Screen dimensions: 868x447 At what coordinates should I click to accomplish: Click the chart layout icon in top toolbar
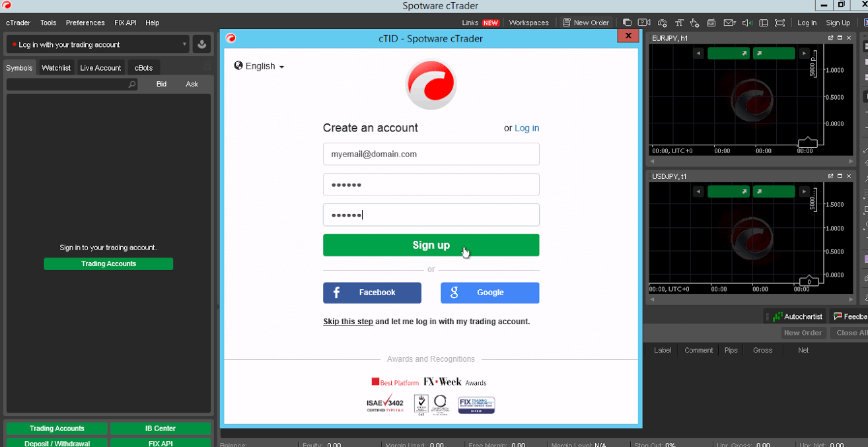(x=627, y=22)
